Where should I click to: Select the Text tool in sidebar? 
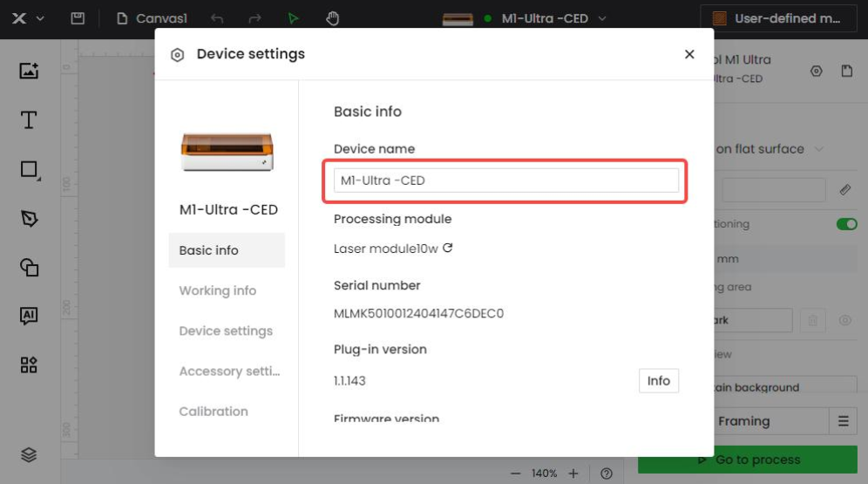pos(29,119)
